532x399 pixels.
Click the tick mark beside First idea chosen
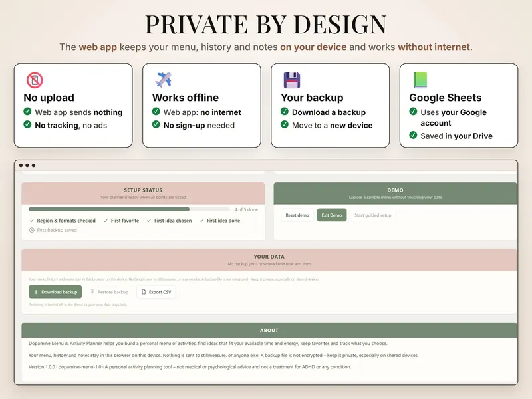click(x=149, y=221)
